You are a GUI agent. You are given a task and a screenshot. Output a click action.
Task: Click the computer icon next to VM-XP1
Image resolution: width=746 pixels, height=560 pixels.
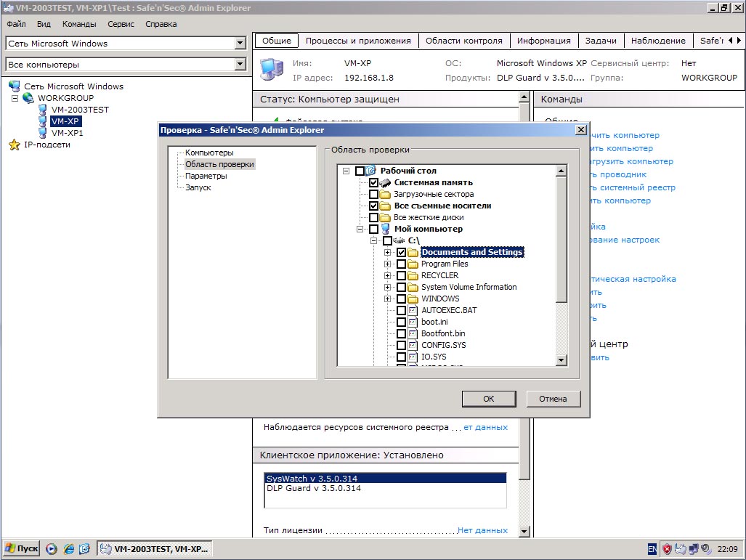point(42,133)
